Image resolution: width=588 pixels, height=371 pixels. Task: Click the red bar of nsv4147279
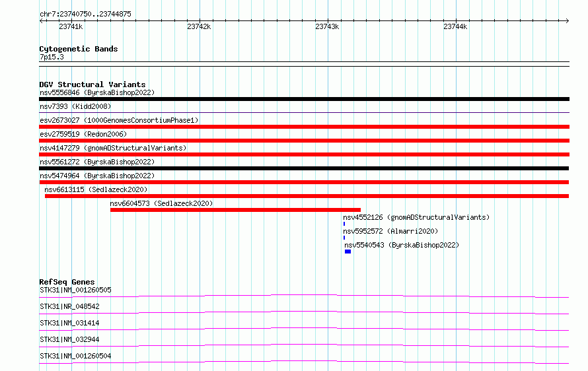point(304,154)
